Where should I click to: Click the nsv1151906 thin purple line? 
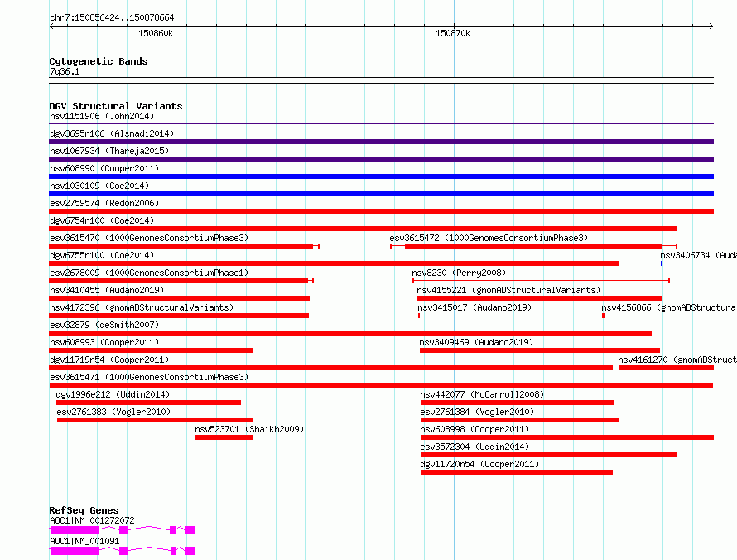pos(381,124)
